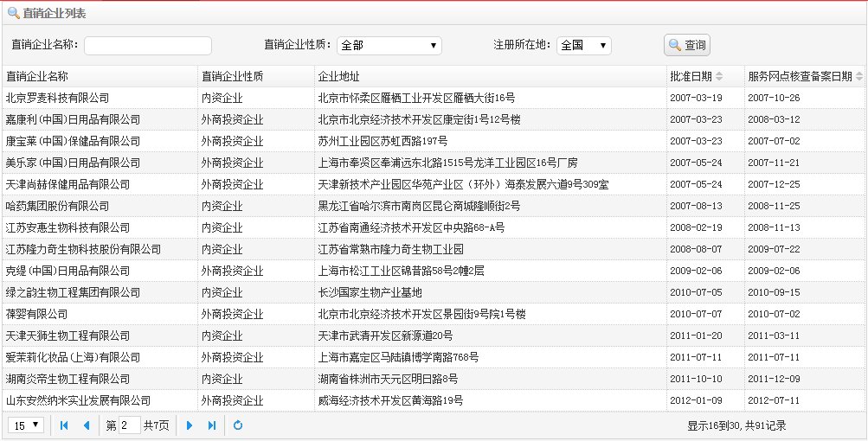Go to first page icon

point(64,425)
